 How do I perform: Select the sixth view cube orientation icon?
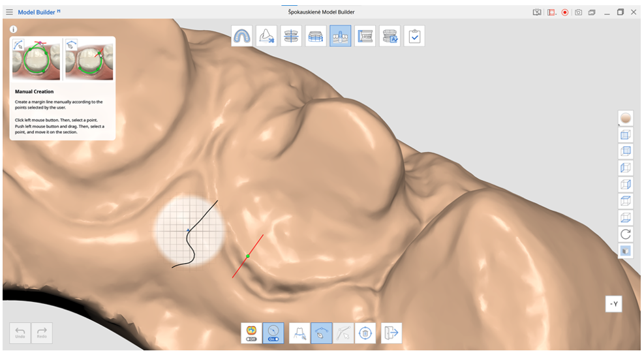click(x=626, y=217)
